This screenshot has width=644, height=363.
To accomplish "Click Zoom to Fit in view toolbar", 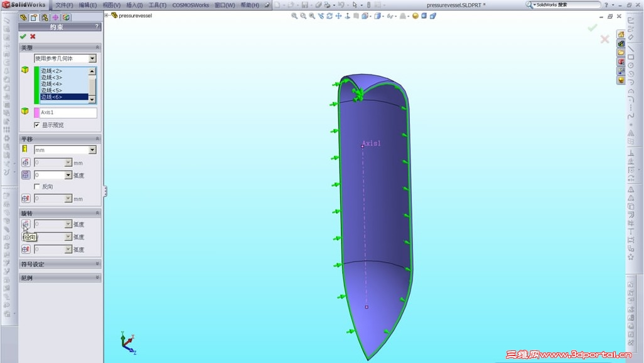I will coord(294,16).
